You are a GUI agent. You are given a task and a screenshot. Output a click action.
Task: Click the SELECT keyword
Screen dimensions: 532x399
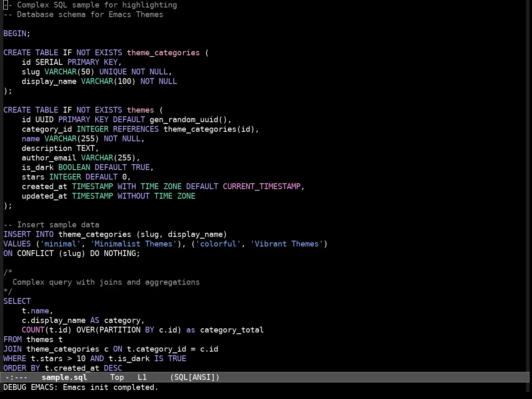[x=17, y=301]
